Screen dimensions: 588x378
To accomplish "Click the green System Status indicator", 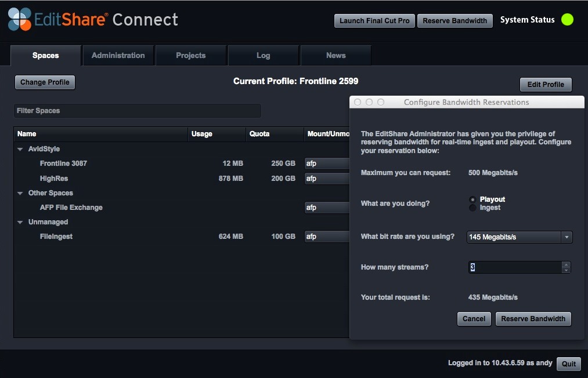I will pyautogui.click(x=567, y=20).
